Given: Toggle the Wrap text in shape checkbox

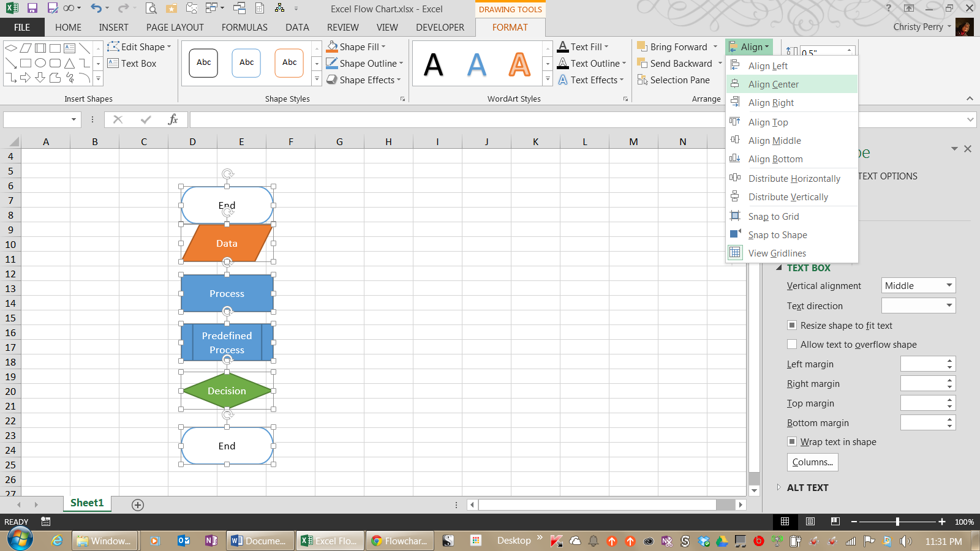Looking at the screenshot, I should click(x=792, y=442).
